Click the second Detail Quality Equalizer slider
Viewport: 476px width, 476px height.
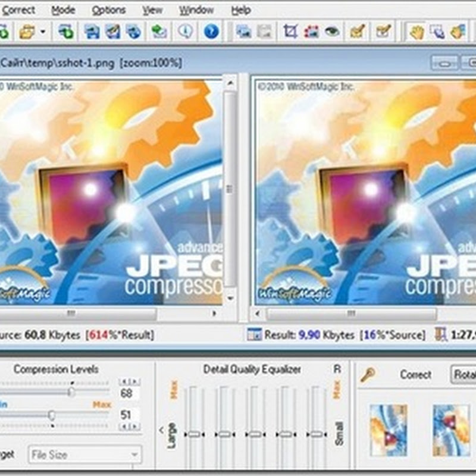point(225,434)
